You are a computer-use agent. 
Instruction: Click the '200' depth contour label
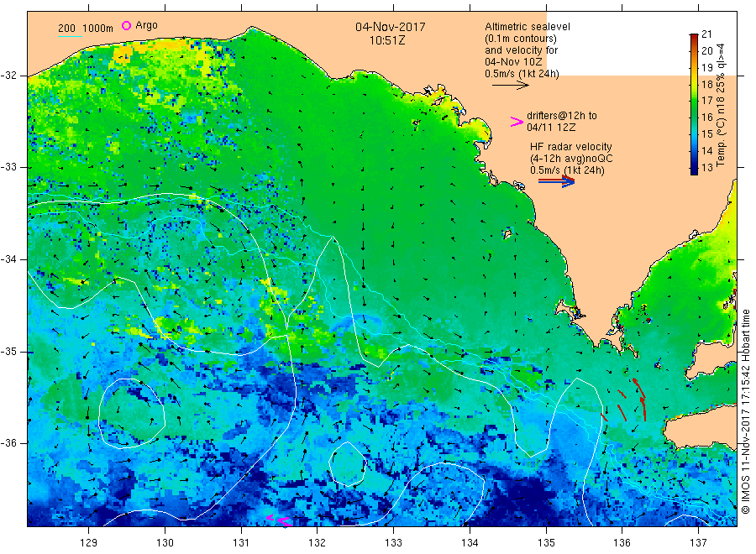(66, 29)
